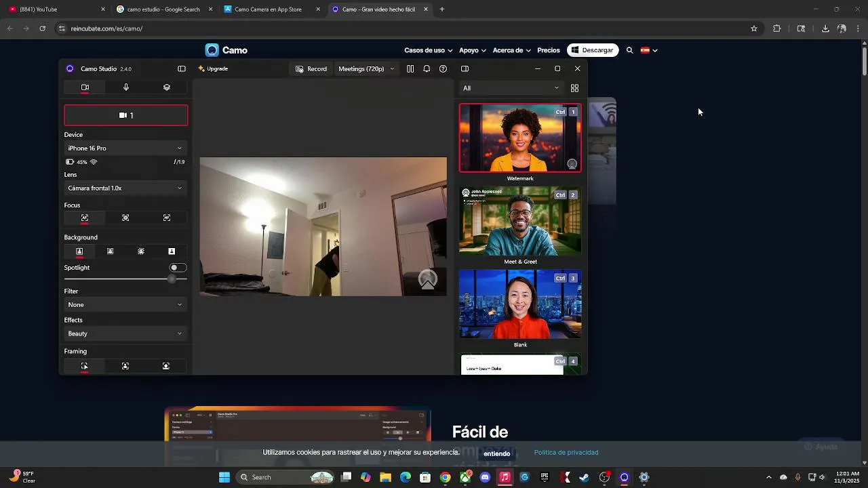Open the Cámara frontal 1.0x lens dropdown
Viewport: 868px width, 488px height.
click(125, 188)
